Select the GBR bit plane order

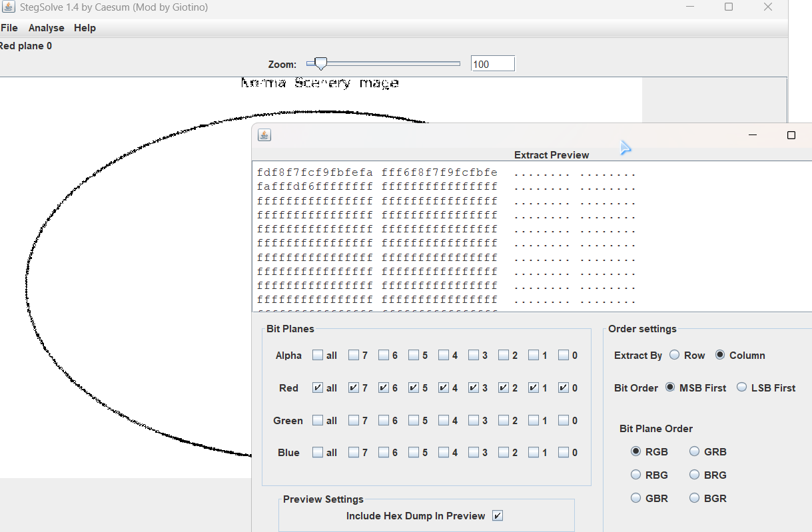[x=635, y=498]
